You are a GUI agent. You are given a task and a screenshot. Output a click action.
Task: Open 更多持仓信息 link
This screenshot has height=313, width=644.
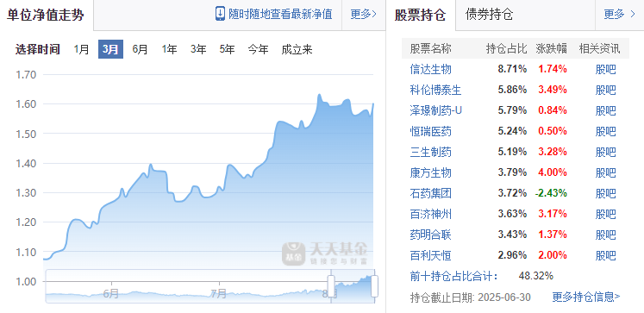pos(586,297)
